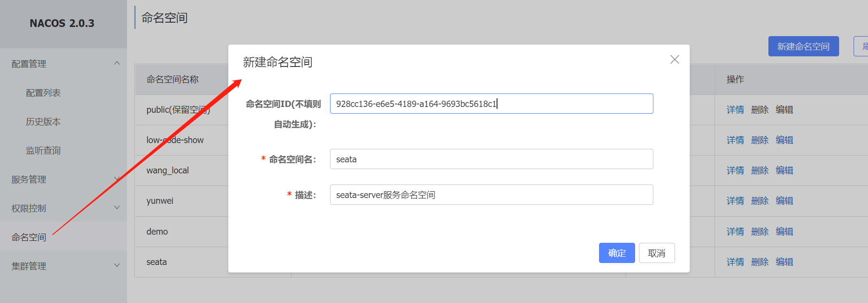Open 详情 for the public namespace row
The image size is (868, 303).
coord(735,110)
